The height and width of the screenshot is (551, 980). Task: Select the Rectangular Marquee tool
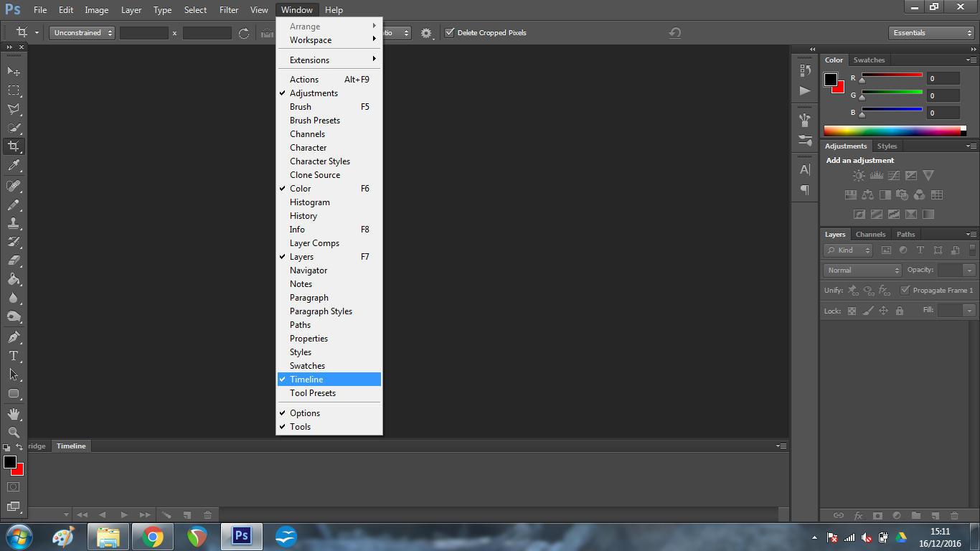(13, 90)
